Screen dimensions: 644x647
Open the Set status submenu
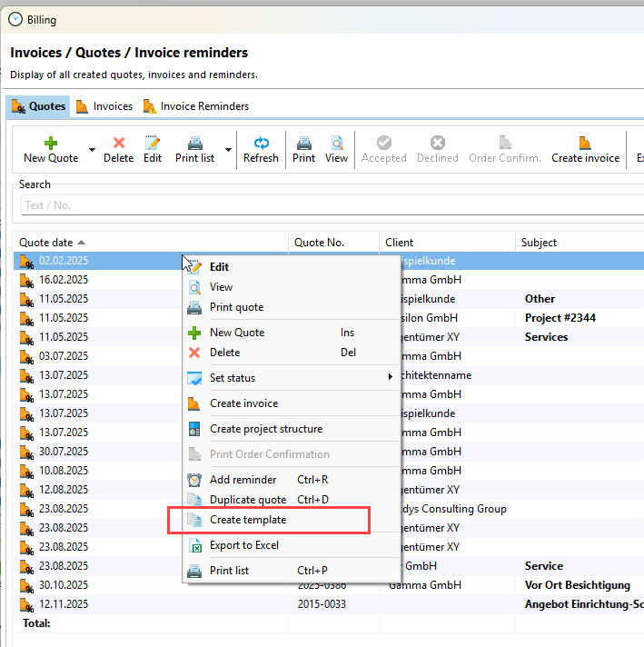291,378
